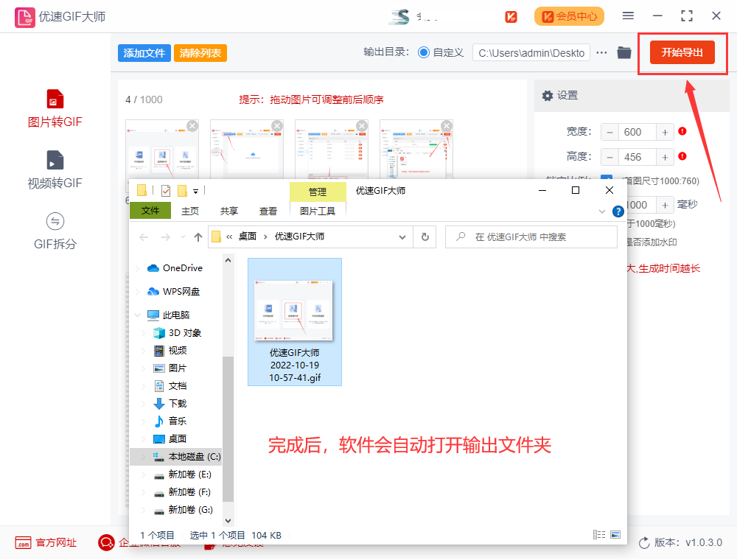Open the output folder icon
The width and height of the screenshot is (737, 560).
pos(624,52)
